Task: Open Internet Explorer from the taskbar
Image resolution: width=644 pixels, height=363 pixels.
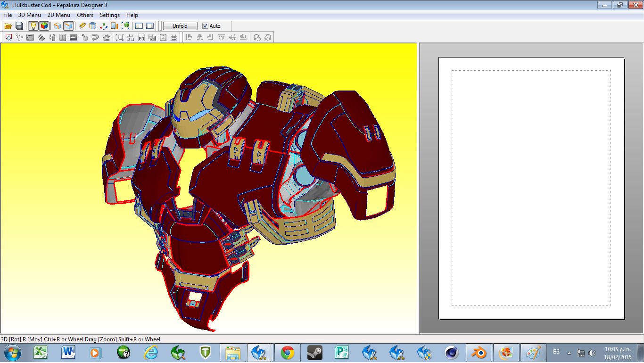Action: pos(151,352)
